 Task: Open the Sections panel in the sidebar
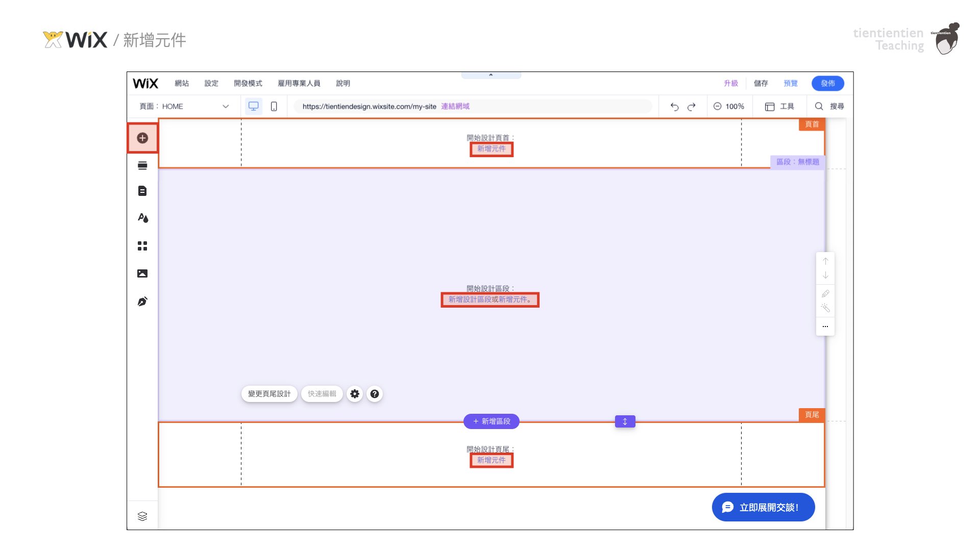(142, 165)
